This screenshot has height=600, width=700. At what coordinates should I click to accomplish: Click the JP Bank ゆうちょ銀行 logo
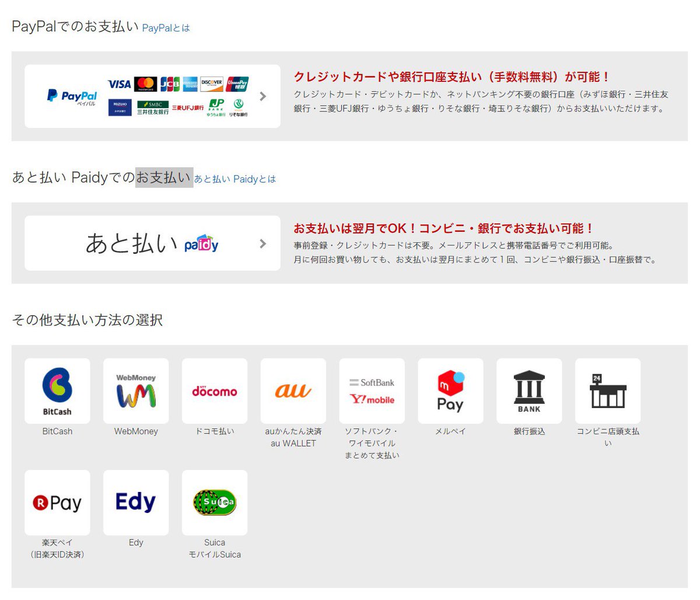(x=216, y=107)
